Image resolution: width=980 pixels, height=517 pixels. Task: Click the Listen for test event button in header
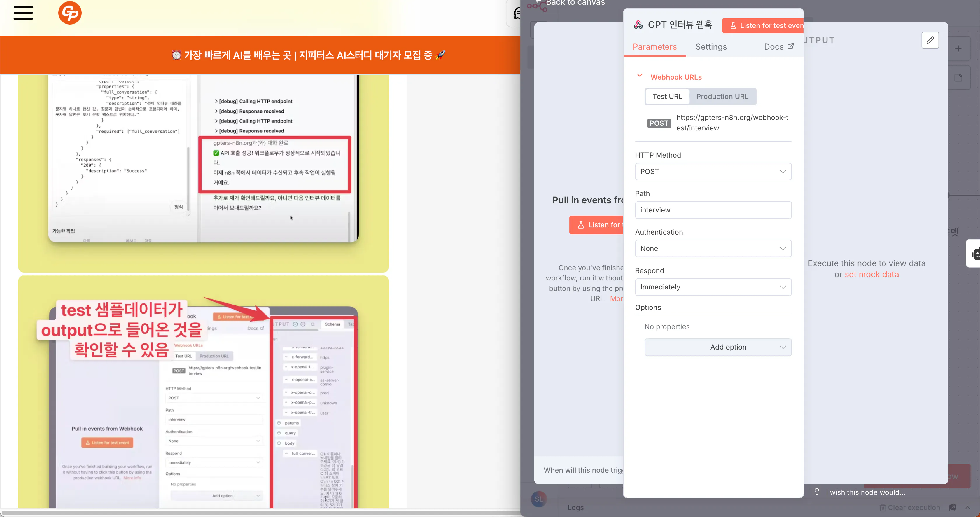763,25
